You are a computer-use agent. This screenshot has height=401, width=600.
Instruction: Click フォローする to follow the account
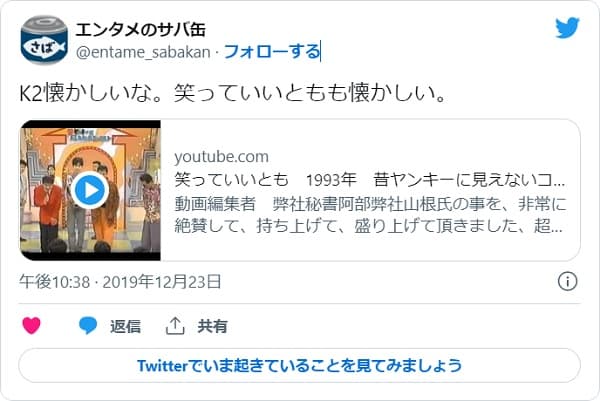point(272,52)
